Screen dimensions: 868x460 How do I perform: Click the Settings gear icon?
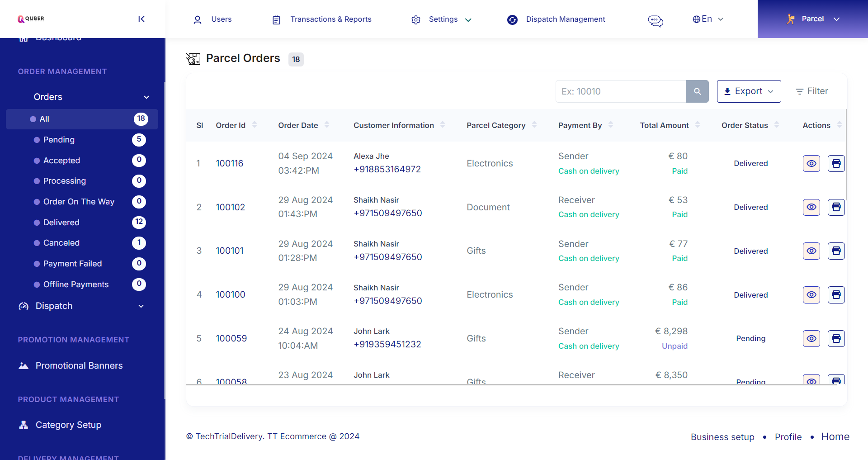click(x=416, y=19)
